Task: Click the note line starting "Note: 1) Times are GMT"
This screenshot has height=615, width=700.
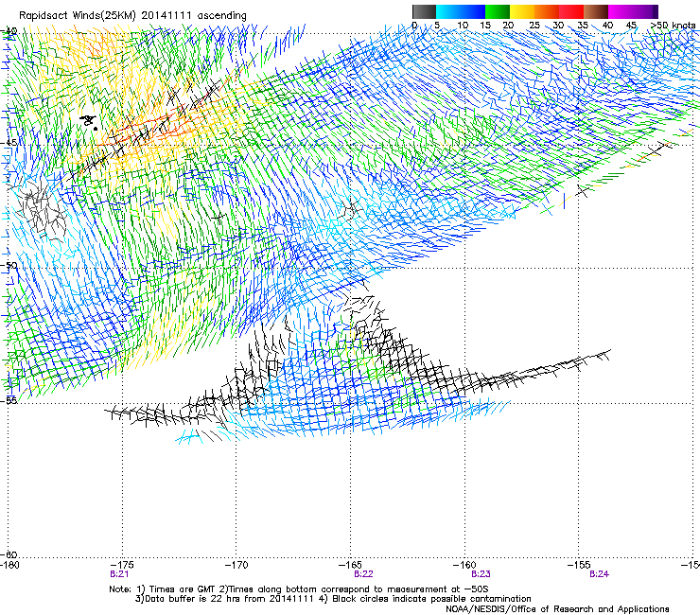Action: (299, 589)
